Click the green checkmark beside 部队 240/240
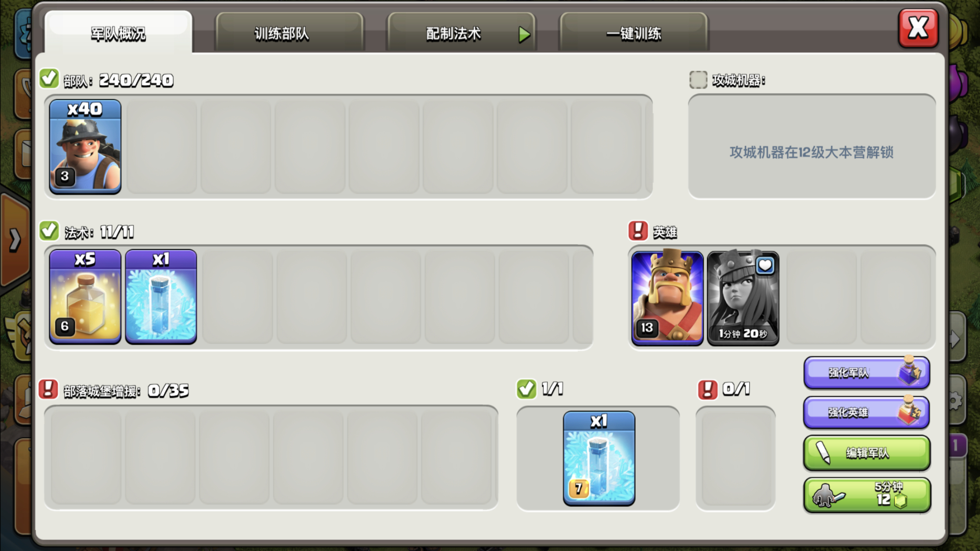This screenshot has width=980, height=551. click(x=49, y=78)
